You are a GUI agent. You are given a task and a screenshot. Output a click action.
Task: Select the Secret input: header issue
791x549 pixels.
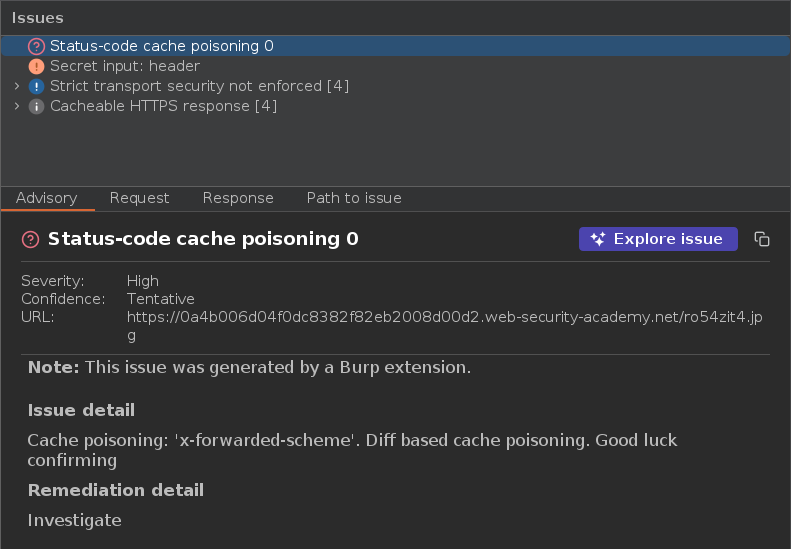tap(125, 66)
